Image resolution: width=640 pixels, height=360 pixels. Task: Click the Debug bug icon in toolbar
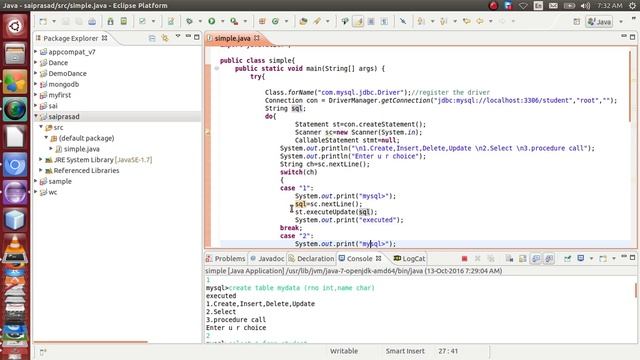coord(189,21)
